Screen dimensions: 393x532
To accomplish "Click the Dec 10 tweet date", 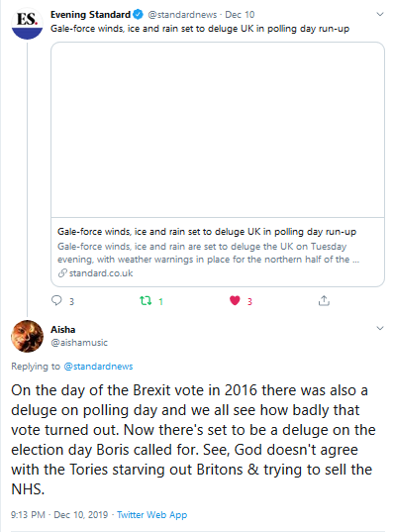I will click(x=240, y=15).
